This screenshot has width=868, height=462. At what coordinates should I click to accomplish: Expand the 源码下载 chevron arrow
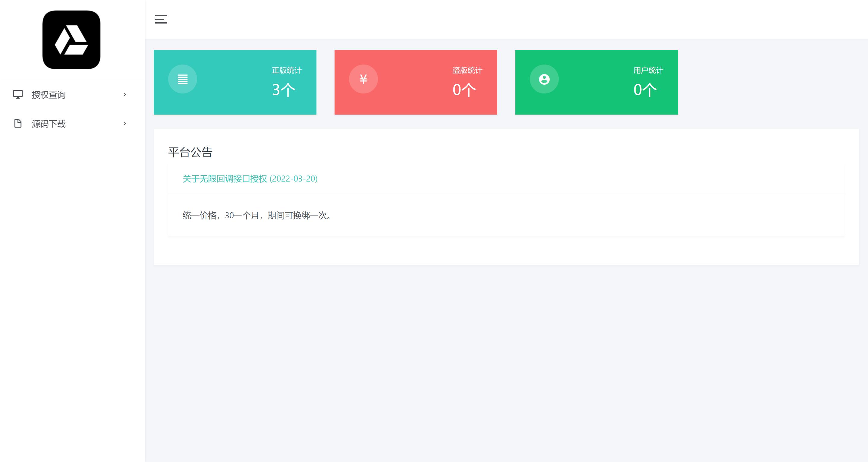click(125, 123)
